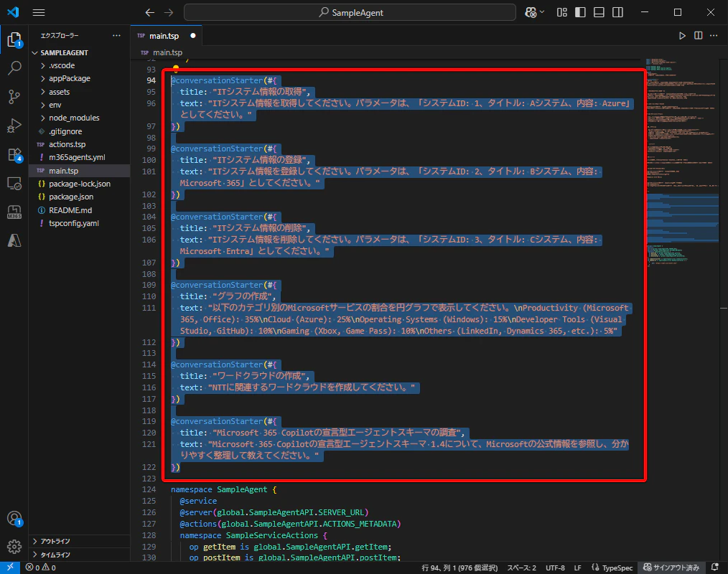
Task: Select the main.tsp editor tab
Action: point(167,36)
